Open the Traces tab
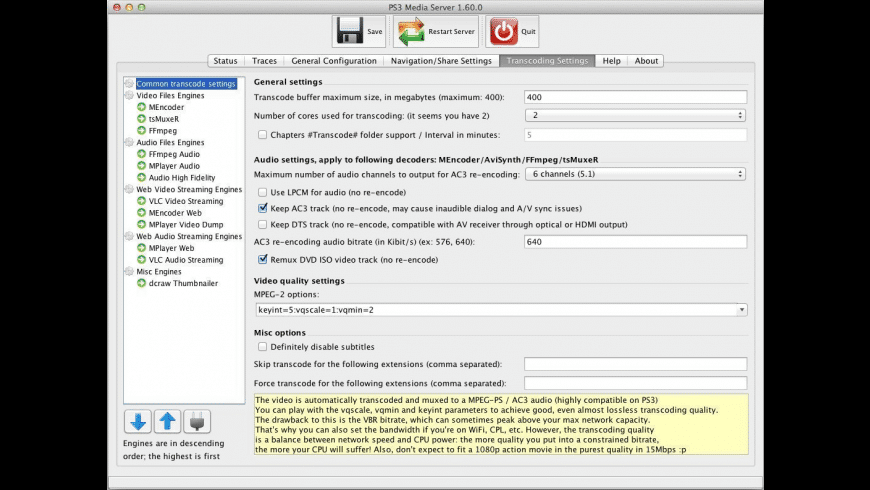Viewport: 870px width, 490px height. pos(264,61)
